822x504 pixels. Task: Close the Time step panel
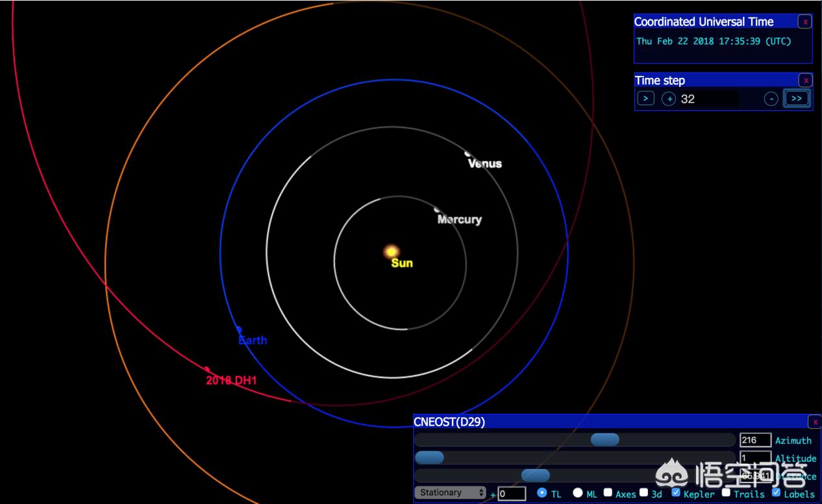(x=805, y=80)
